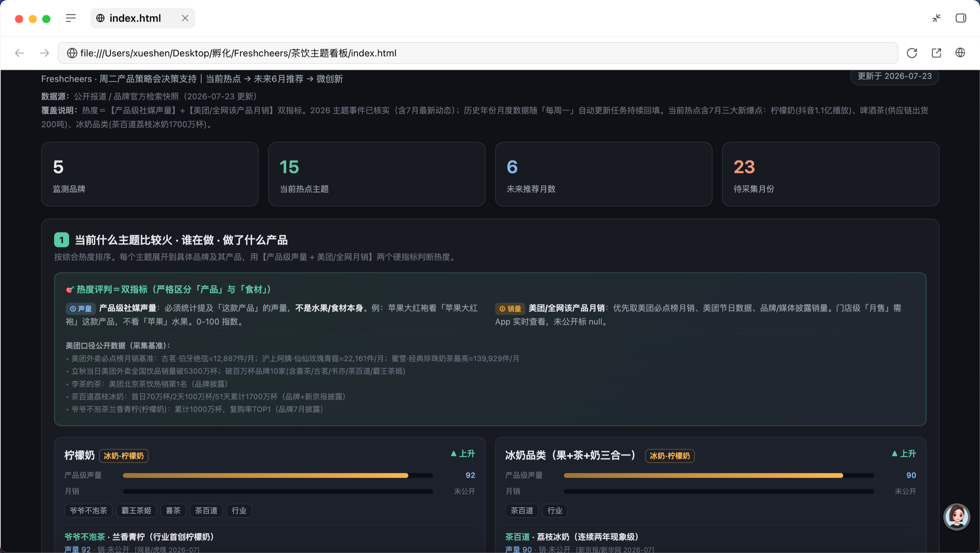Click the 冰奶·柠檬奶 tag beside 柠檬奶 title

pos(124,456)
